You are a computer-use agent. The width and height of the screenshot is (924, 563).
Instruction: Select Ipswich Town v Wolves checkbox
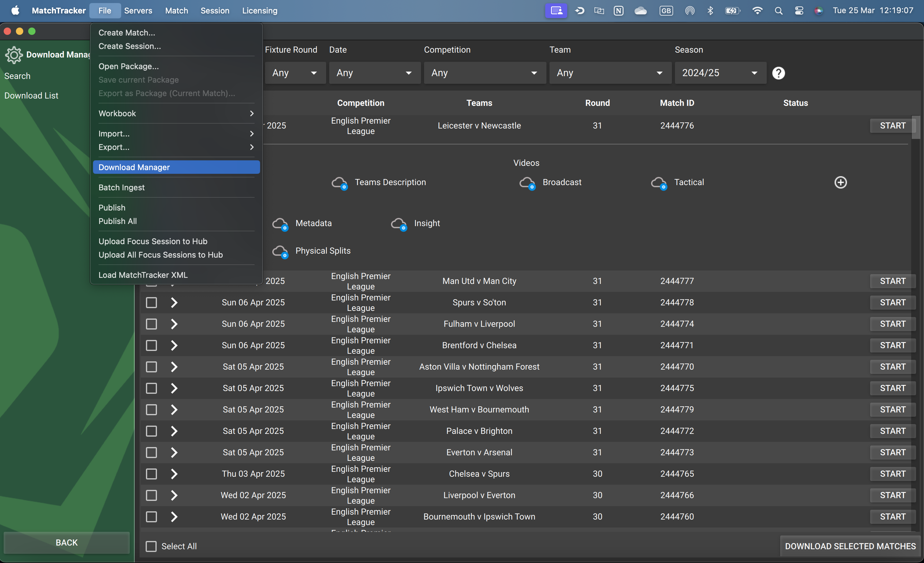[x=151, y=388]
